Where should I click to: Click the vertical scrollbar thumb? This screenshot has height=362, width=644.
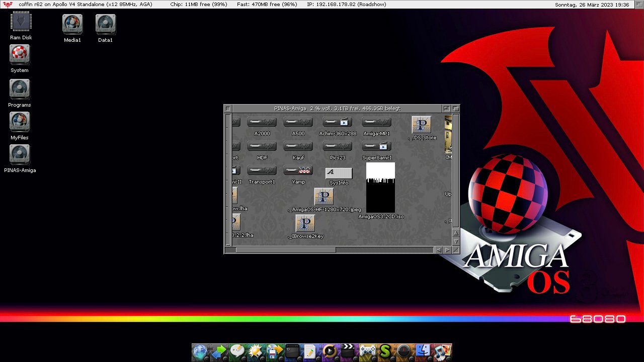pyautogui.click(x=456, y=171)
